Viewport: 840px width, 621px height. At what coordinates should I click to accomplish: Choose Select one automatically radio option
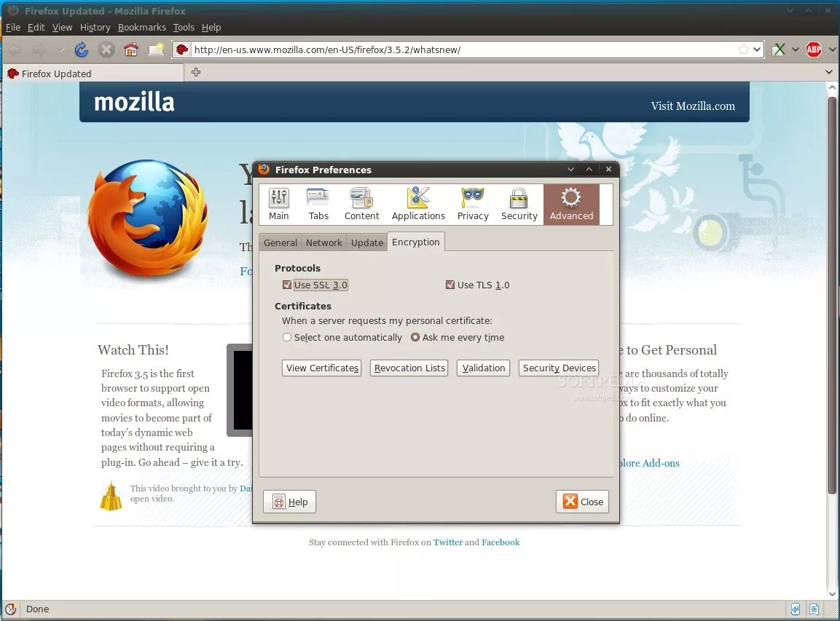(287, 337)
